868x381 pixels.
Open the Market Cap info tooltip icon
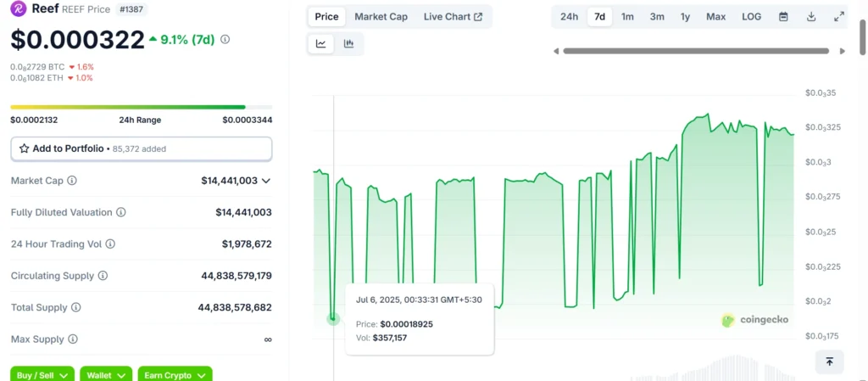click(72, 181)
